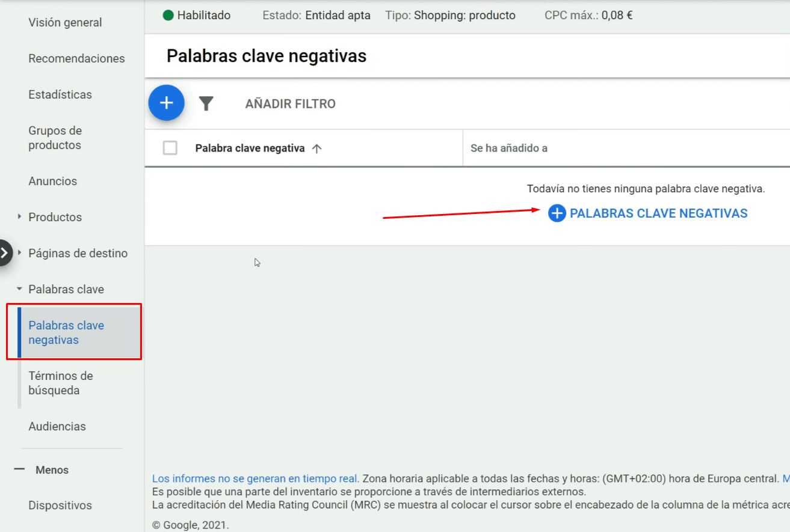
Task: Open the filter funnel icon
Action: (x=206, y=104)
